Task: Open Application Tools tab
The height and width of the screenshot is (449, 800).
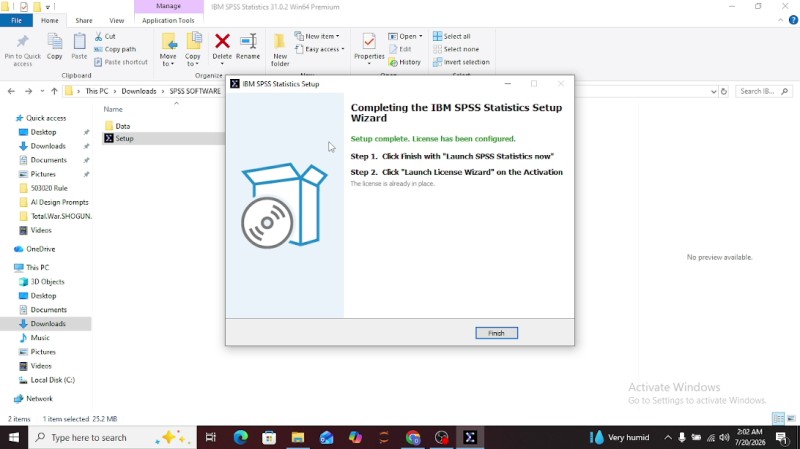Action: tap(168, 20)
